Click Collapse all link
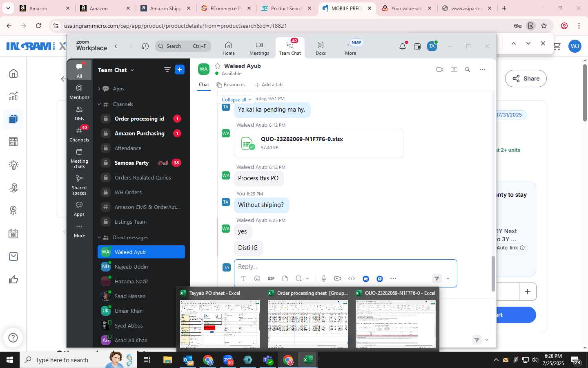Image resolution: width=588 pixels, height=368 pixels. coord(236,100)
